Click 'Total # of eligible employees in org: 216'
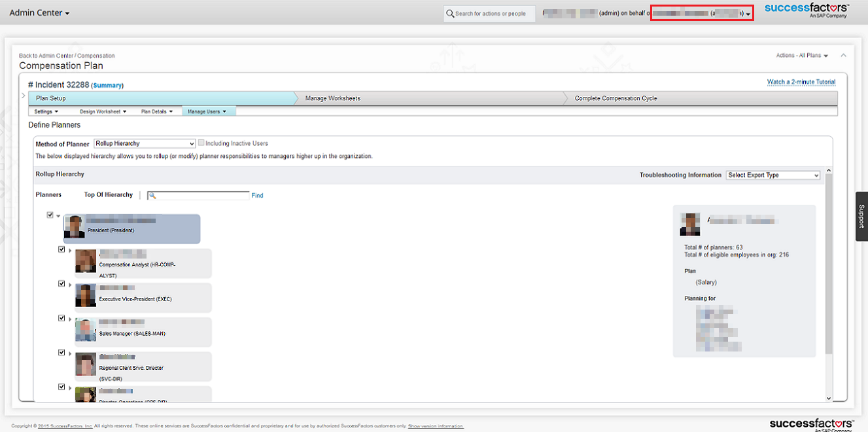This screenshot has width=868, height=432. (x=737, y=255)
